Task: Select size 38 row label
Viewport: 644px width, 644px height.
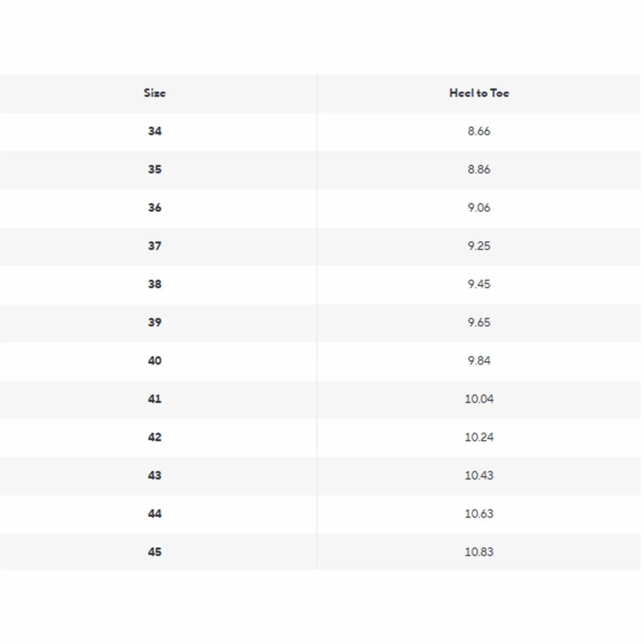Action: (x=155, y=284)
